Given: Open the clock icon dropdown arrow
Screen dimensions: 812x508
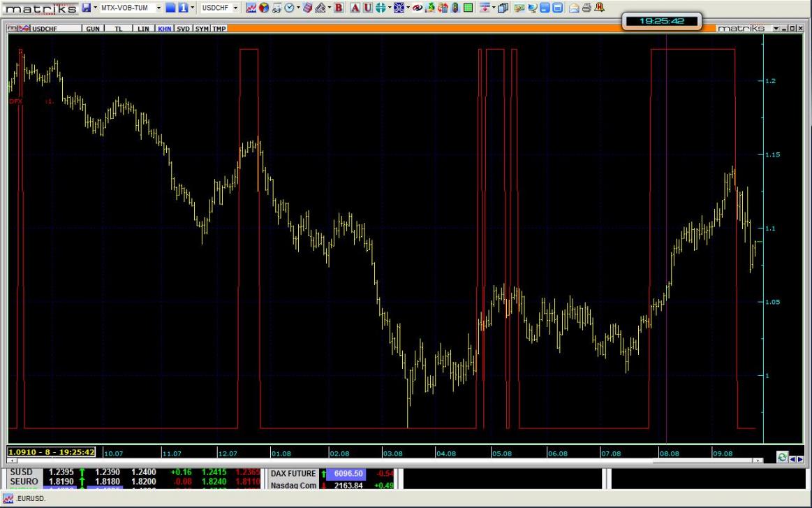Looking at the screenshot, I should (298, 8).
